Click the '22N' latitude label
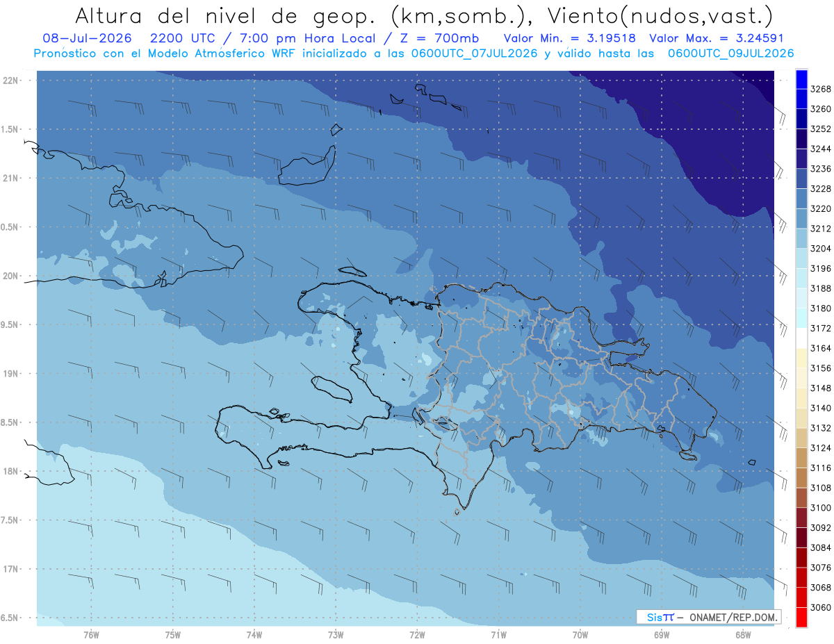The width and height of the screenshot is (834, 644). (10, 80)
